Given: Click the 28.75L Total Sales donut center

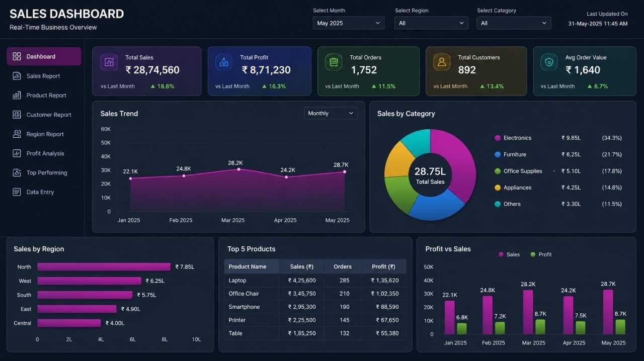Looking at the screenshot, I should coord(430,175).
